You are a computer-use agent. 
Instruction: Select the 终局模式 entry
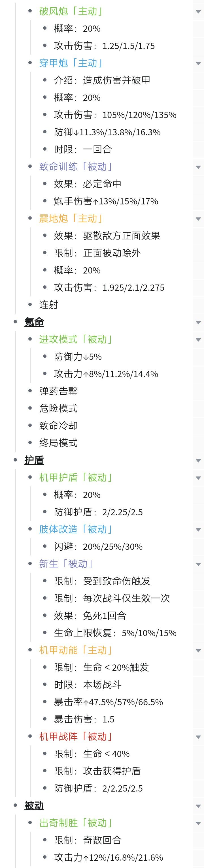[58, 443]
